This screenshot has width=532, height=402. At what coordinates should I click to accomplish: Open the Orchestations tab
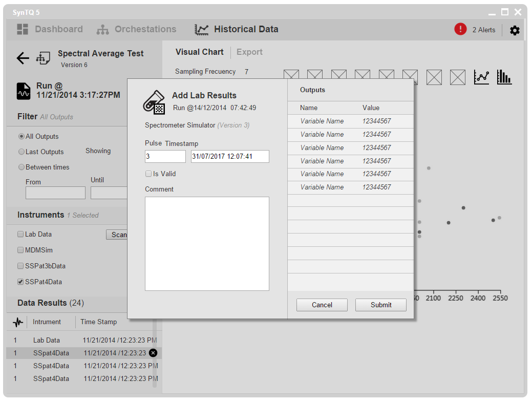pos(136,30)
